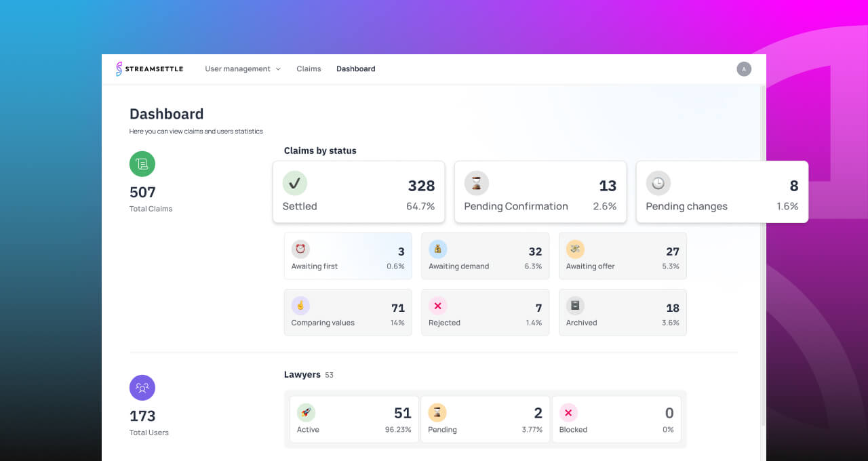868x461 pixels.
Task: Click the green Total Claims receipt icon
Action: tap(142, 163)
